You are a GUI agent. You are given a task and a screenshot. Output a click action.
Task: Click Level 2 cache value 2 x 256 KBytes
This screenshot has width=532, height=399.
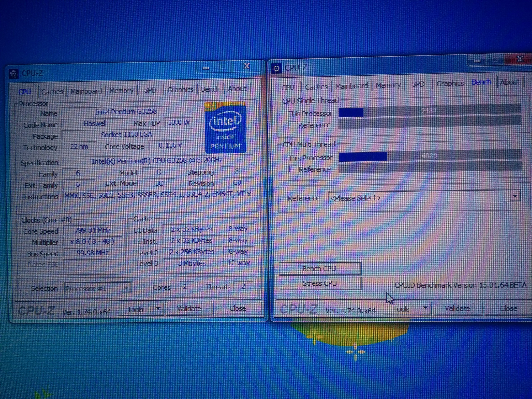192,252
